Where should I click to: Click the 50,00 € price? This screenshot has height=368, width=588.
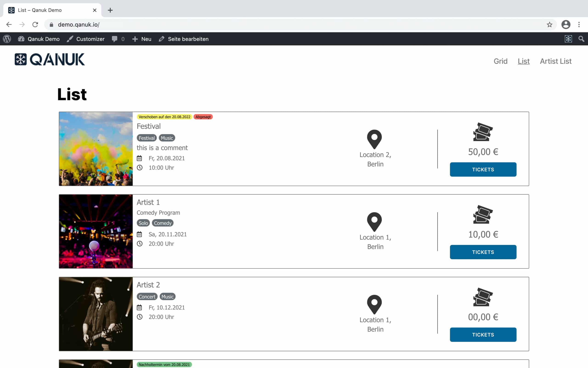click(483, 152)
